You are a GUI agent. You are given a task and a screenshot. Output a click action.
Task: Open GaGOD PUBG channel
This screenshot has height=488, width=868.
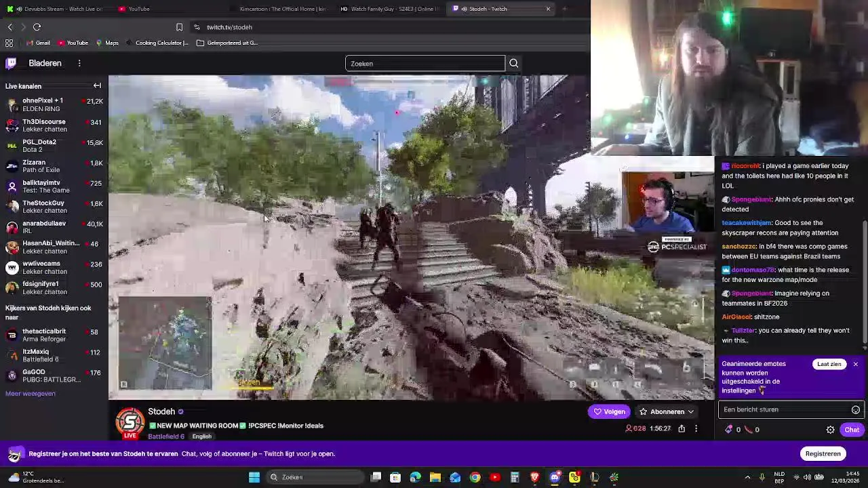(54, 375)
